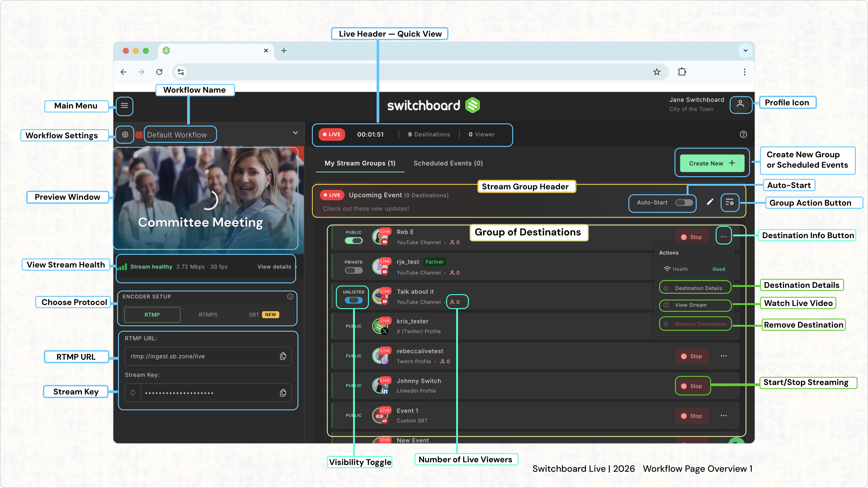
Task: Regenerate the Stream Key
Action: 133,393
